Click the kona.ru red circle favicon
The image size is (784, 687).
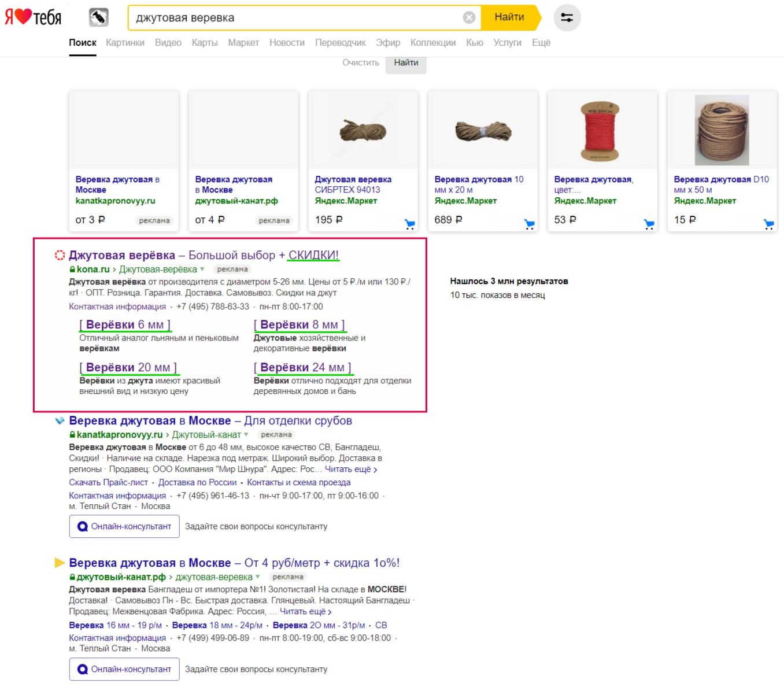tap(60, 255)
